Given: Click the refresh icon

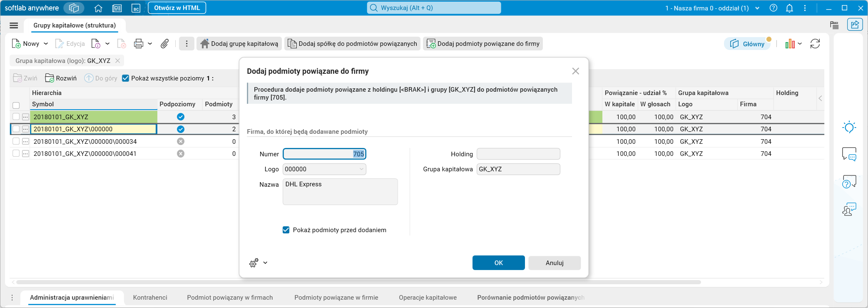Looking at the screenshot, I should (815, 44).
